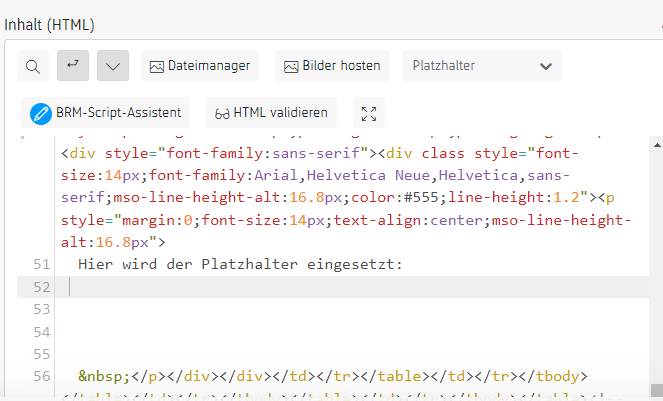Viewport: 663px width, 401px height.
Task: Open the Platzhalter dropdown
Action: 481,66
